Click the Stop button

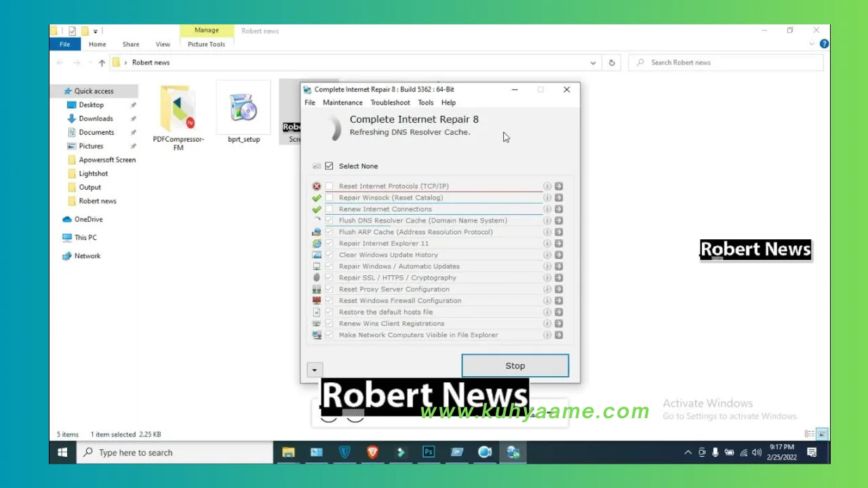point(515,366)
